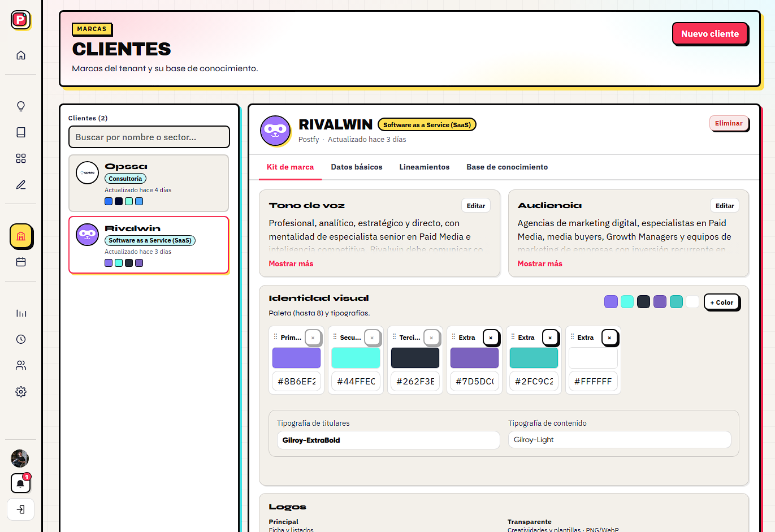Image resolution: width=775 pixels, height=532 pixels.
Task: Click the Opssa logo thumbnail
Action: coord(88,172)
